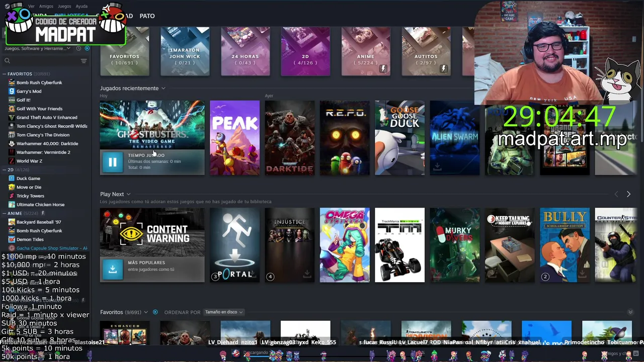Open the FAVORITOS collection card
The height and width of the screenshot is (362, 644).
[x=124, y=51]
